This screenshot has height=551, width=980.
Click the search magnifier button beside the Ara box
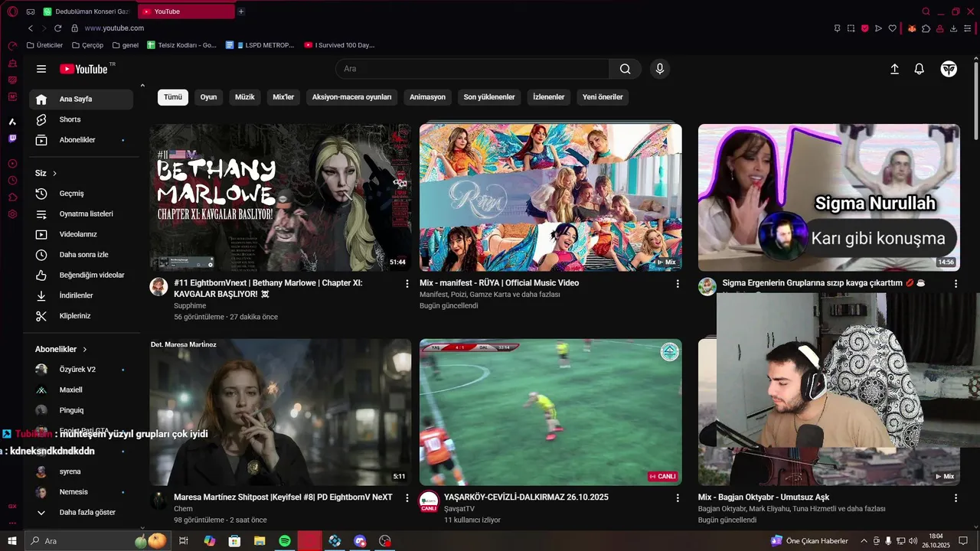pos(626,69)
